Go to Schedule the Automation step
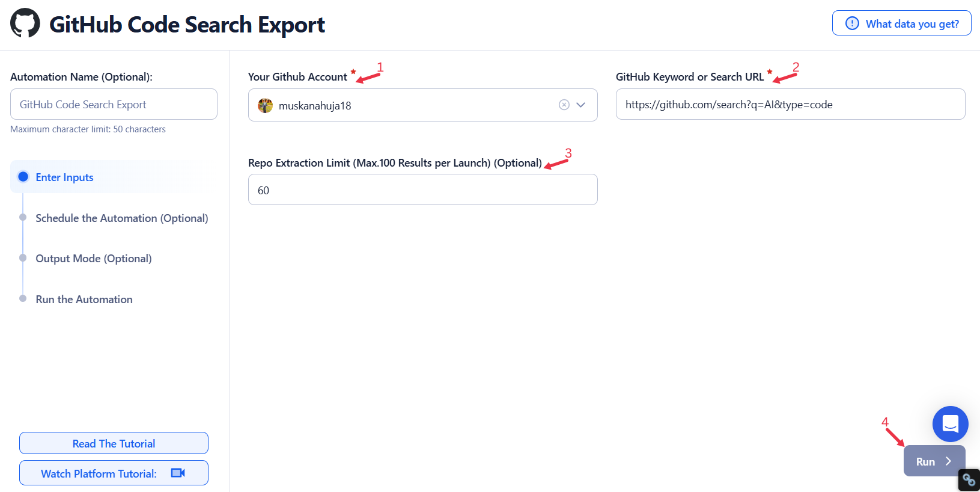 click(x=121, y=218)
